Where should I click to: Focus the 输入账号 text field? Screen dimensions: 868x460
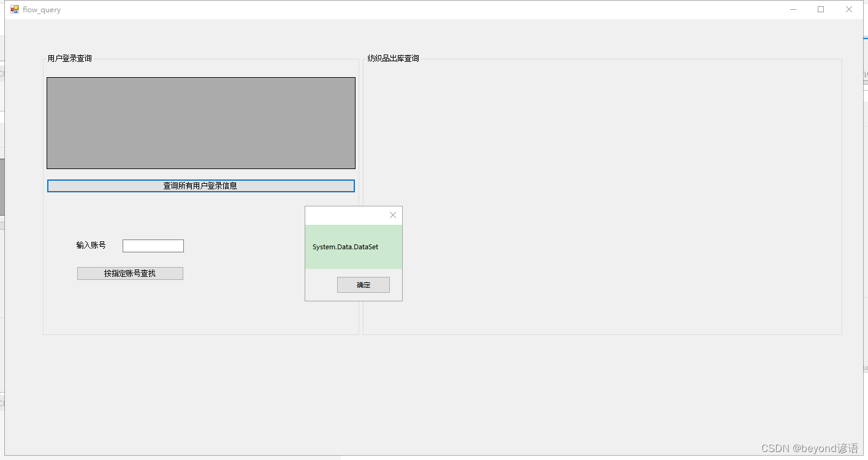click(x=153, y=246)
